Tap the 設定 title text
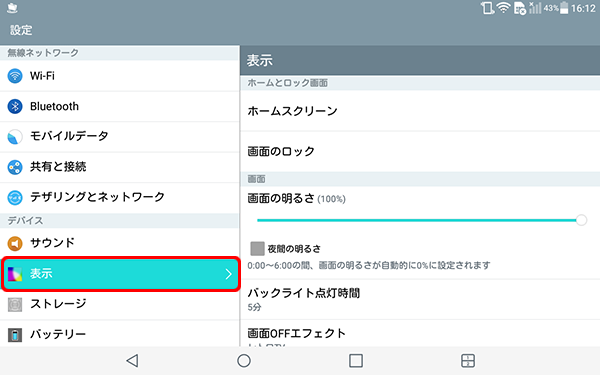Image resolution: width=600 pixels, height=375 pixels. 21,30
